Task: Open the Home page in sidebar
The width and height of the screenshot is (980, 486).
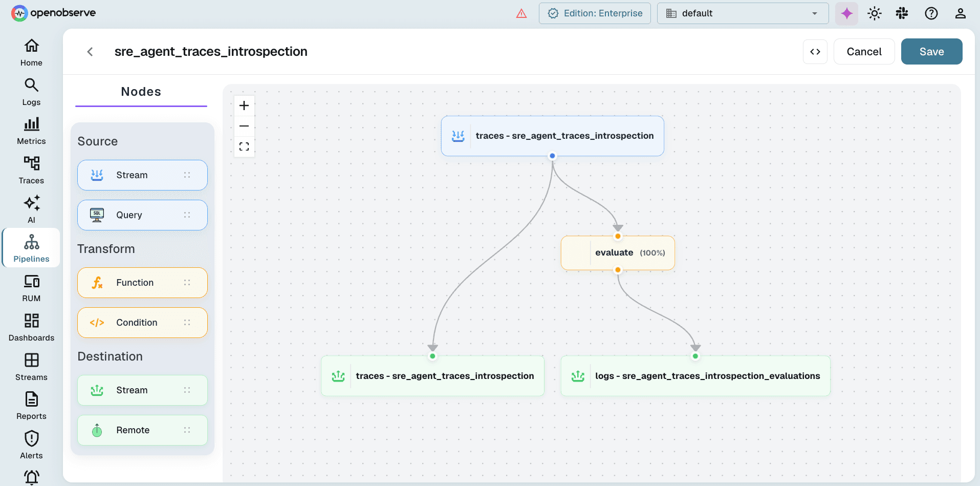Action: (31, 53)
